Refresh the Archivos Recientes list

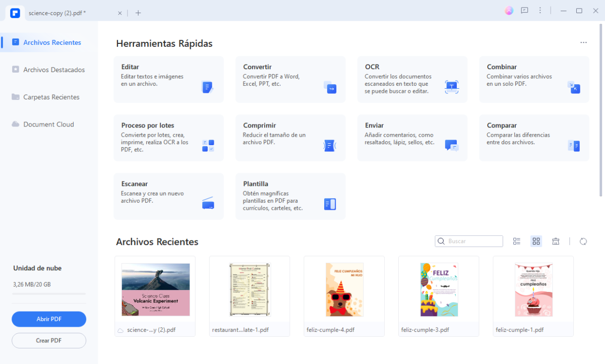pyautogui.click(x=583, y=241)
